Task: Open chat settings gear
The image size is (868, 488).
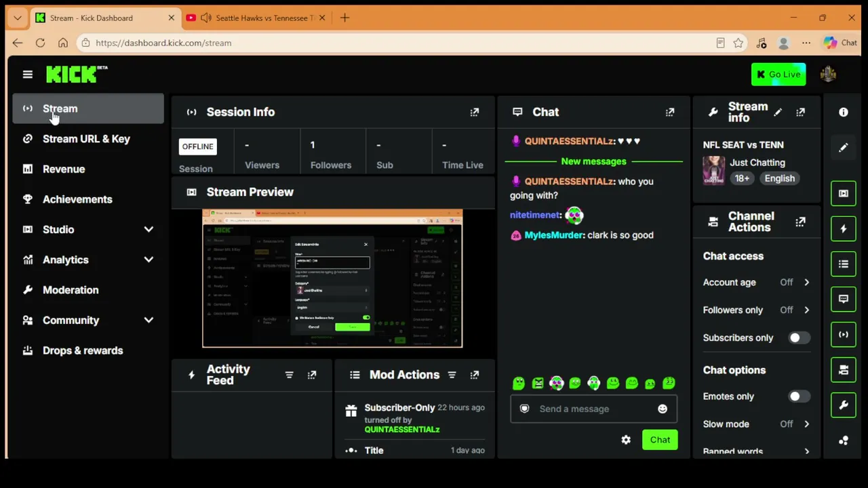Action: [626, 440]
